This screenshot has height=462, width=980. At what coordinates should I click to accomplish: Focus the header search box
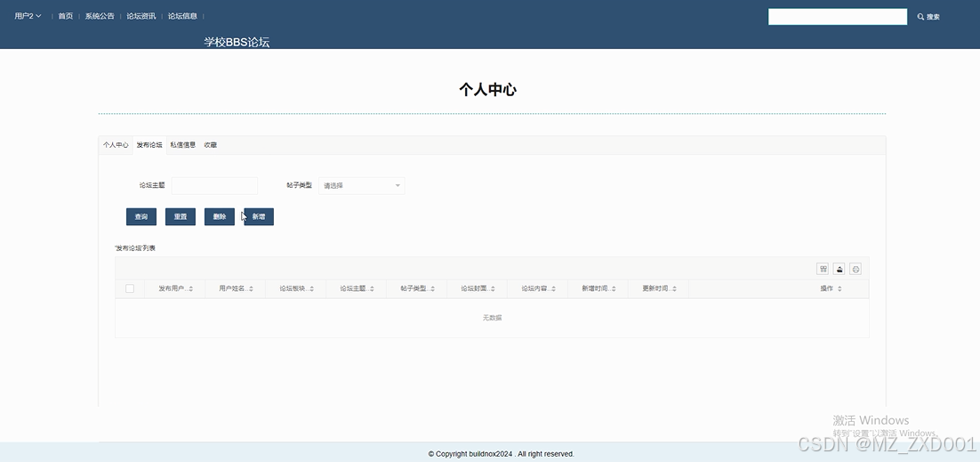point(838,17)
